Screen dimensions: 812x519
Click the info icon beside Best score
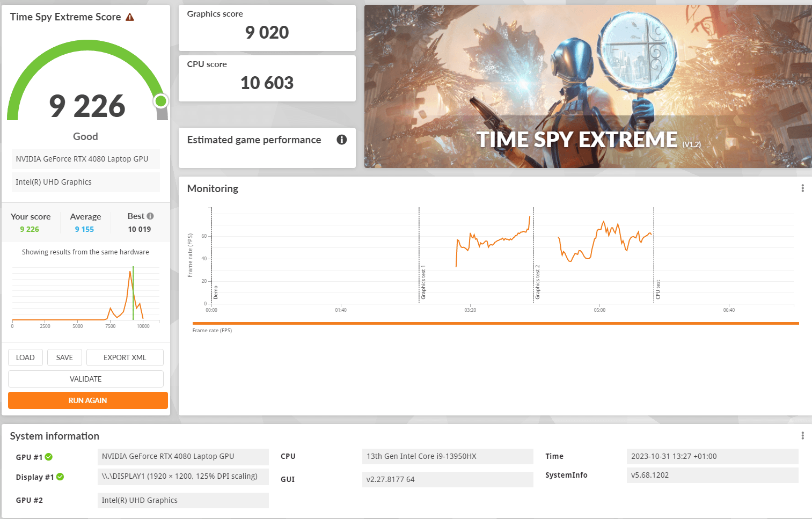coord(150,216)
